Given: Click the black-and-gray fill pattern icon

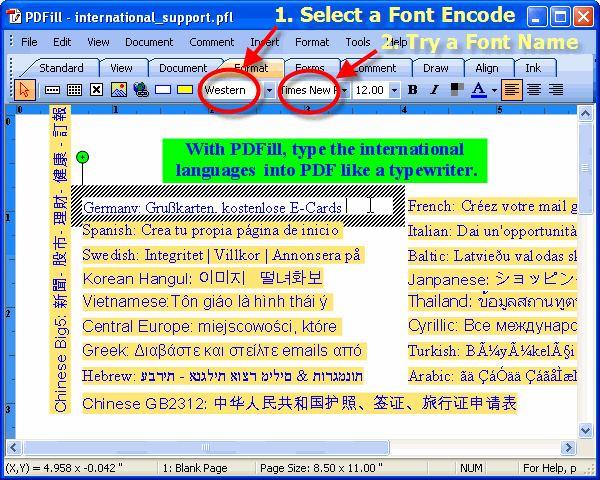Looking at the screenshot, I should pos(457,90).
